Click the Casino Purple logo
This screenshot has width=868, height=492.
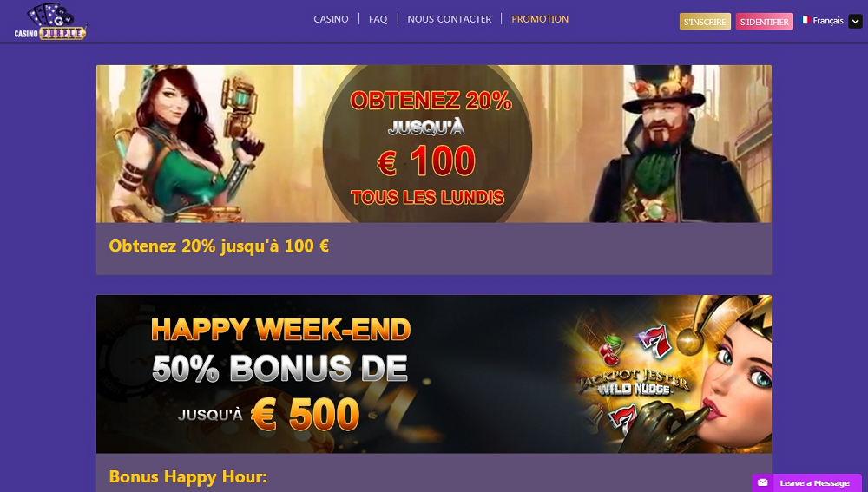(50, 22)
